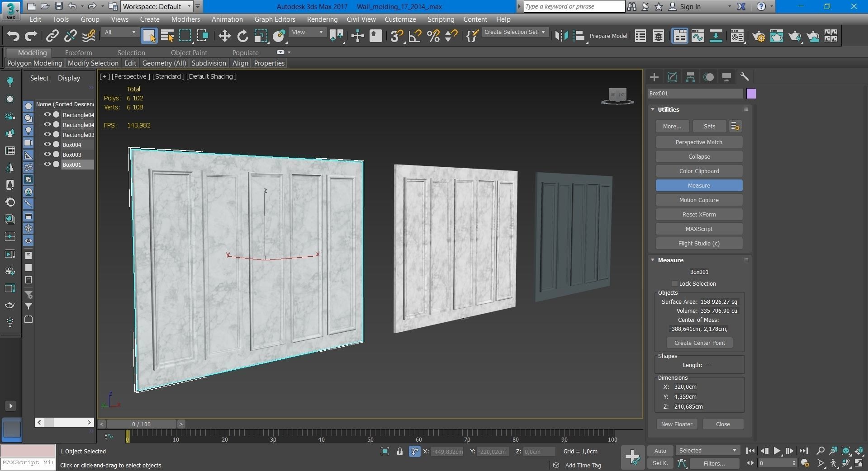Open the Display command panel tab
The image size is (868, 471).
point(726,77)
